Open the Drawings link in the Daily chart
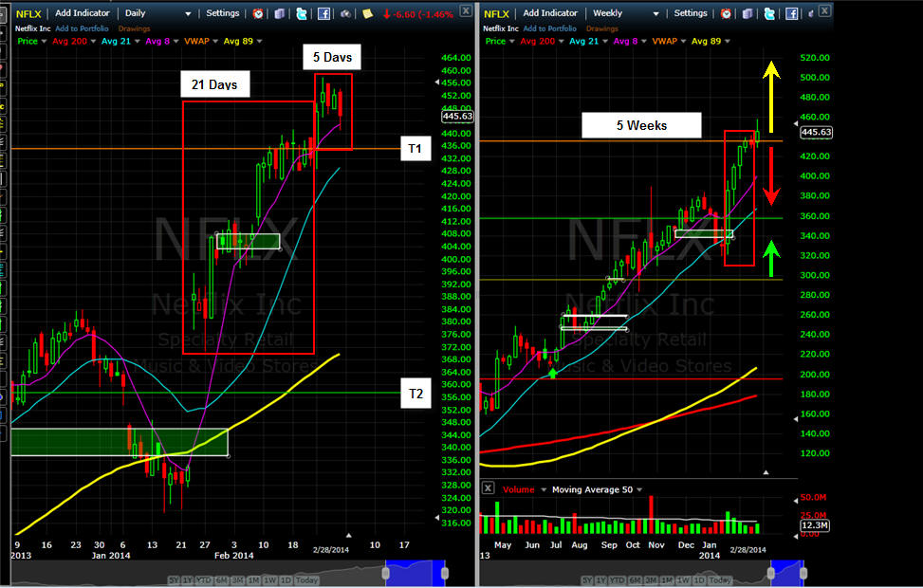This screenshot has width=923, height=588. (134, 28)
